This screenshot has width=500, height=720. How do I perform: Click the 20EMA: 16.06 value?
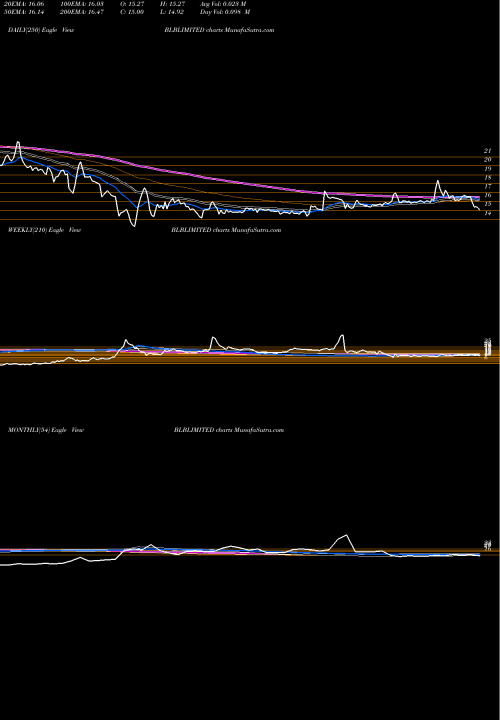coord(22,4)
